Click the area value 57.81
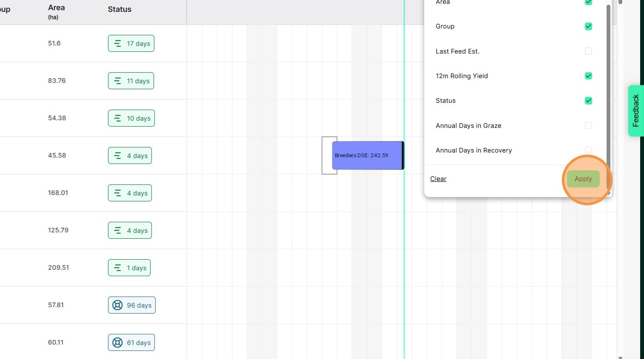Screen dimensions: 644x359 [56, 305]
